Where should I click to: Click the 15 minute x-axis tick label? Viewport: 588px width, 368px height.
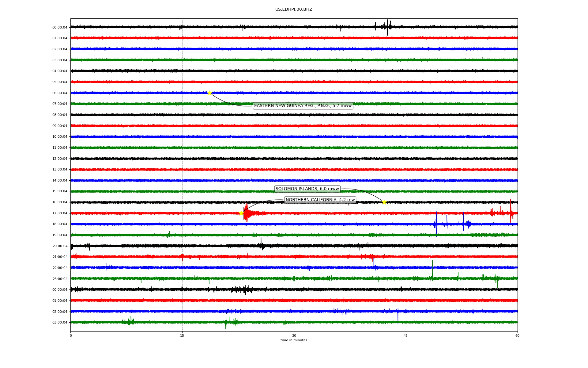click(x=182, y=335)
